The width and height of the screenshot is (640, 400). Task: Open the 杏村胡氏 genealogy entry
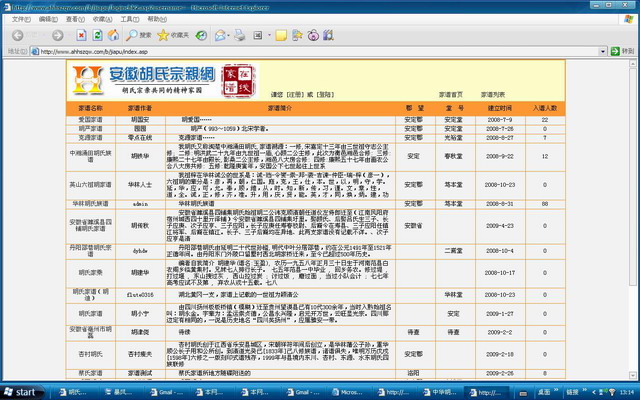point(91,354)
